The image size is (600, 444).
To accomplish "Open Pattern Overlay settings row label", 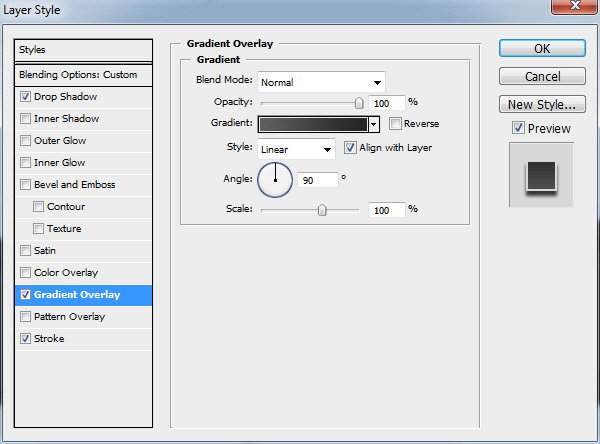I will 69,317.
